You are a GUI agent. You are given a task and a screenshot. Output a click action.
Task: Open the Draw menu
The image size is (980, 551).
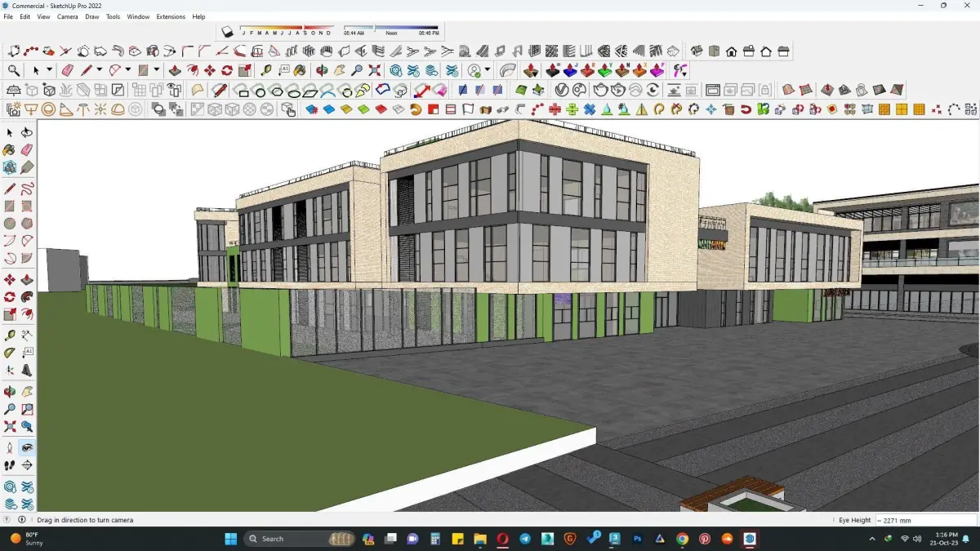click(92, 16)
